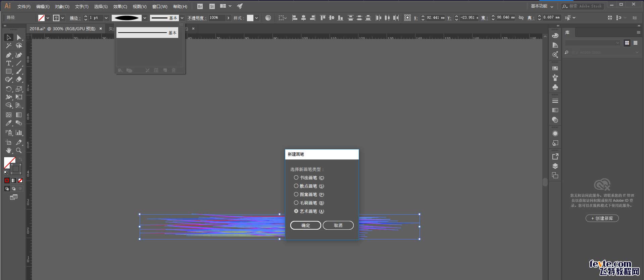Click 确定 in New Brush dialog
Screen dimensions: 644x280
pyautogui.click(x=306, y=225)
